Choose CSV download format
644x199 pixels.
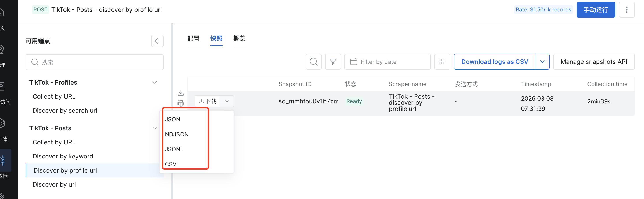(x=171, y=164)
